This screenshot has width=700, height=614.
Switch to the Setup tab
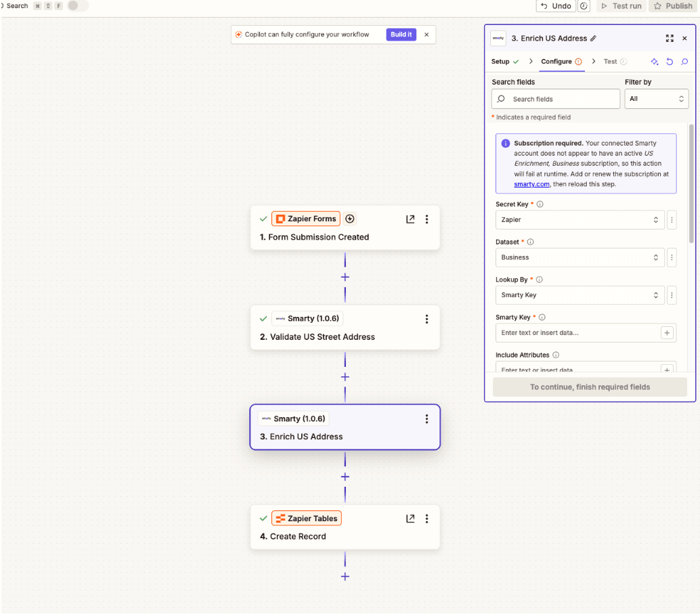click(x=505, y=62)
